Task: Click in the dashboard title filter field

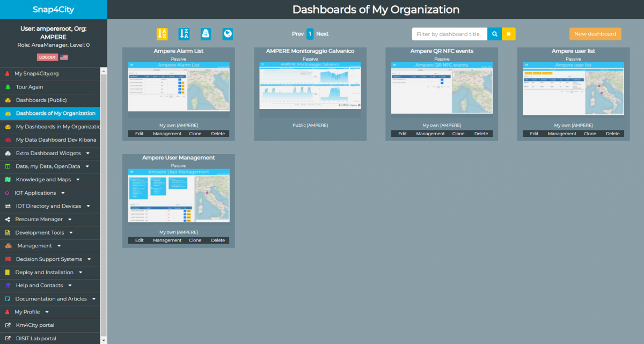Action: [449, 34]
